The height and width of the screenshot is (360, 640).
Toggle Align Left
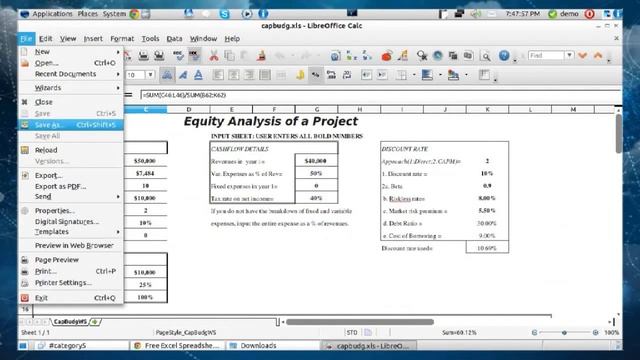click(x=218, y=75)
